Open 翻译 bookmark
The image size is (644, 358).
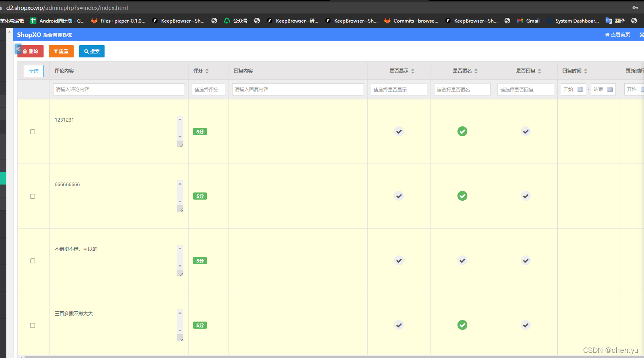coord(615,21)
